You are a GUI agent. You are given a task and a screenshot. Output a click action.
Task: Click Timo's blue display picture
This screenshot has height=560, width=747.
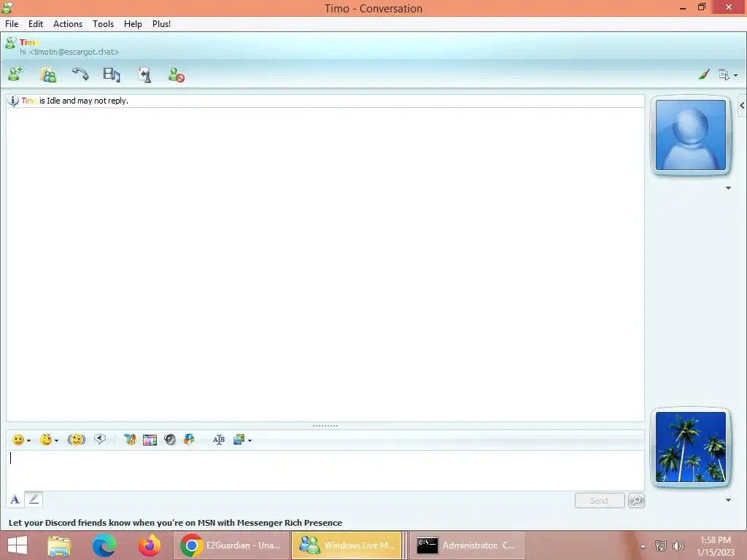pyautogui.click(x=691, y=135)
